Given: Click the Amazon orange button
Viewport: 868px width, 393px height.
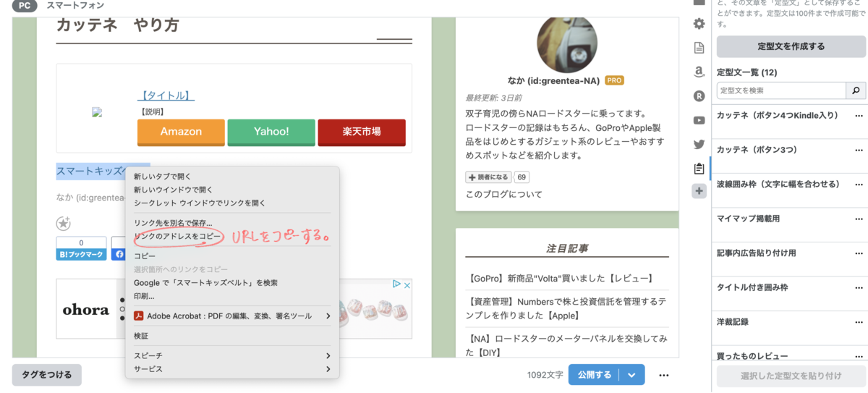Looking at the screenshot, I should tap(181, 132).
